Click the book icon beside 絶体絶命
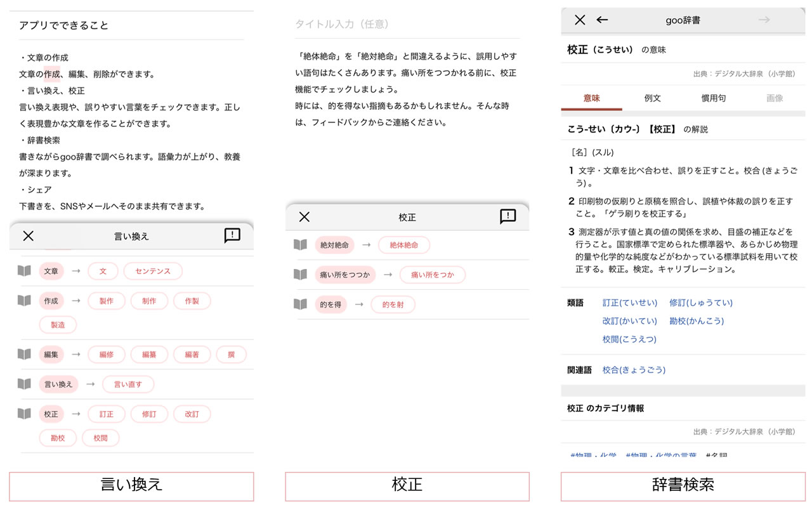 299,244
